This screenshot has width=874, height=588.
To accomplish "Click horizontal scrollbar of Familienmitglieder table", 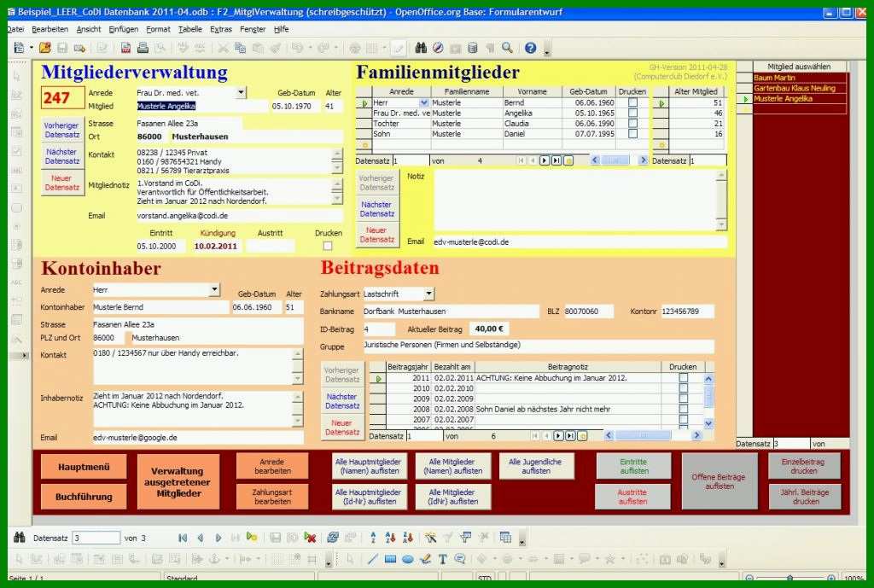I will pyautogui.click(x=619, y=160).
